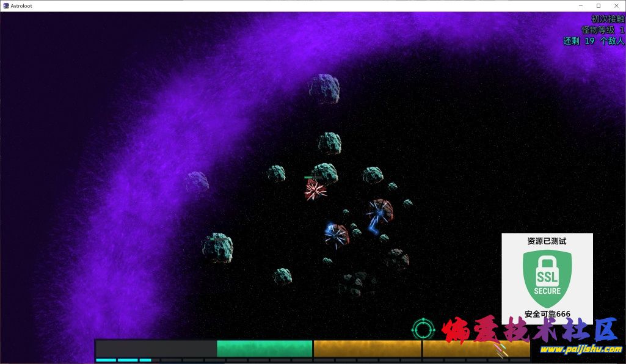Click the green targeting crosshair reticle
Screen dimensions: 626x364
coord(422,330)
